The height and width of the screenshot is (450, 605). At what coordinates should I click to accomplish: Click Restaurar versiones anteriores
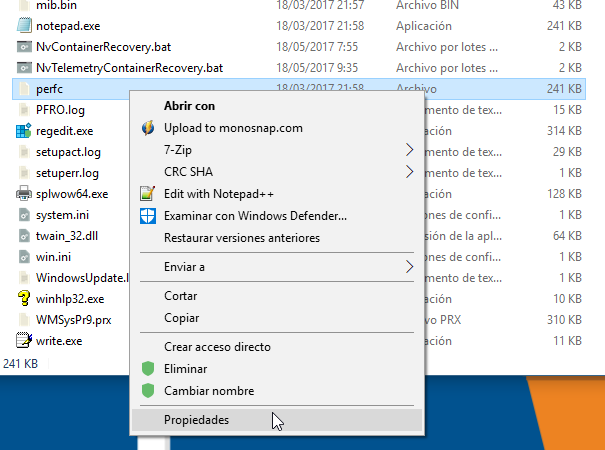pyautogui.click(x=242, y=238)
